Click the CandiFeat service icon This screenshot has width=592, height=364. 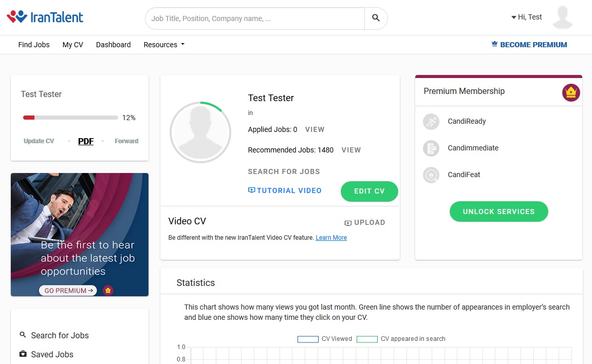431,175
